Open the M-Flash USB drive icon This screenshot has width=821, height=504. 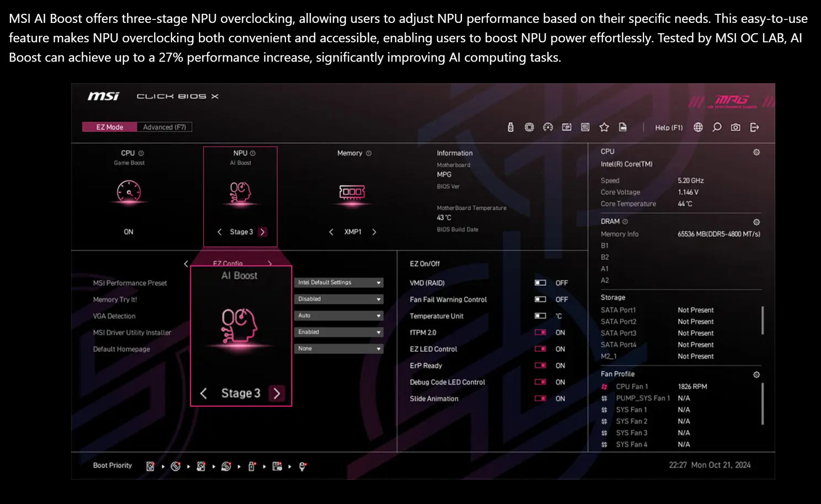(510, 127)
